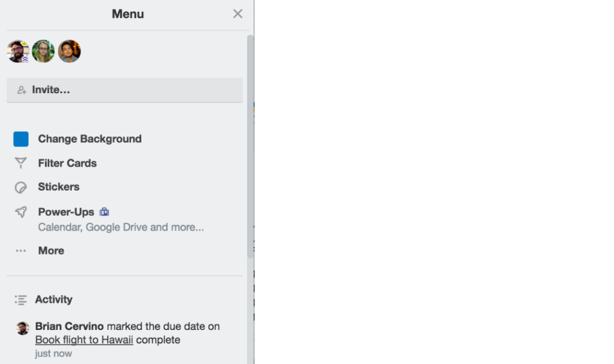Open the Activity section heading
Viewport: 614px width, 364px height.
(54, 299)
